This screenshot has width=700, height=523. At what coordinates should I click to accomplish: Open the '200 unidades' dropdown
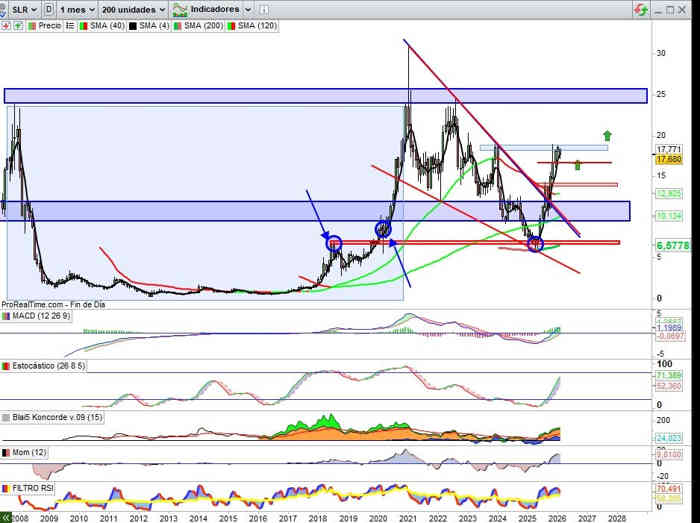point(133,8)
